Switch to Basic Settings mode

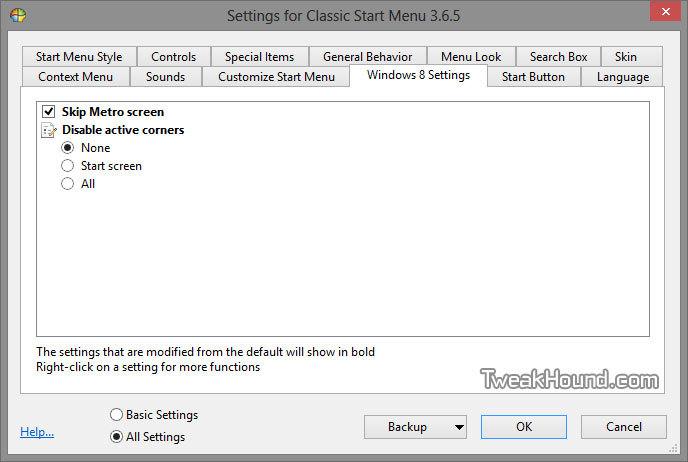(116, 415)
